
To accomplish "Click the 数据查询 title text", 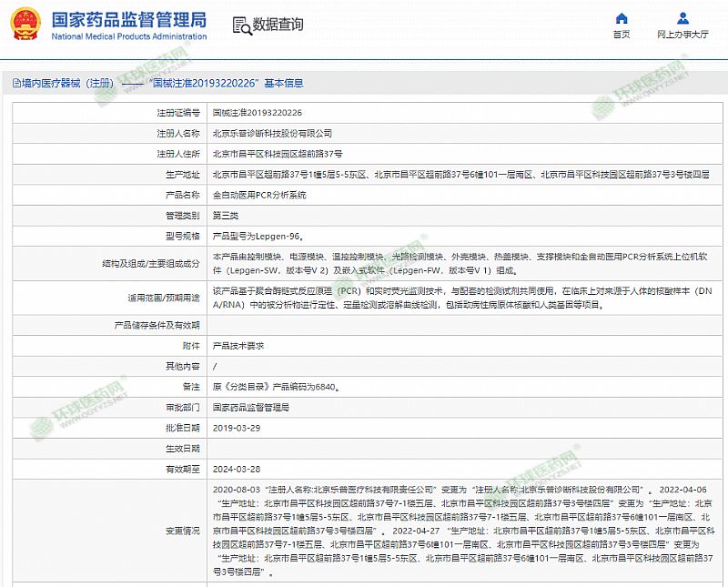I will click(278, 25).
